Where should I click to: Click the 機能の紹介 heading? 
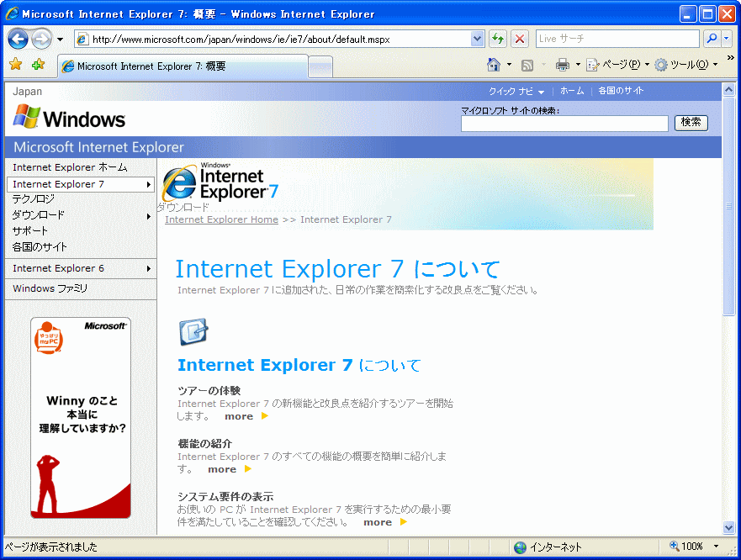coord(205,443)
